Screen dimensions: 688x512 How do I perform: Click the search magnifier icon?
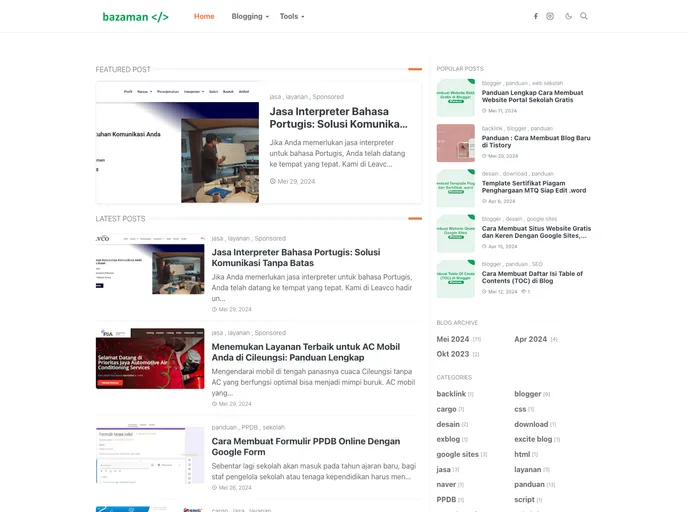(584, 16)
